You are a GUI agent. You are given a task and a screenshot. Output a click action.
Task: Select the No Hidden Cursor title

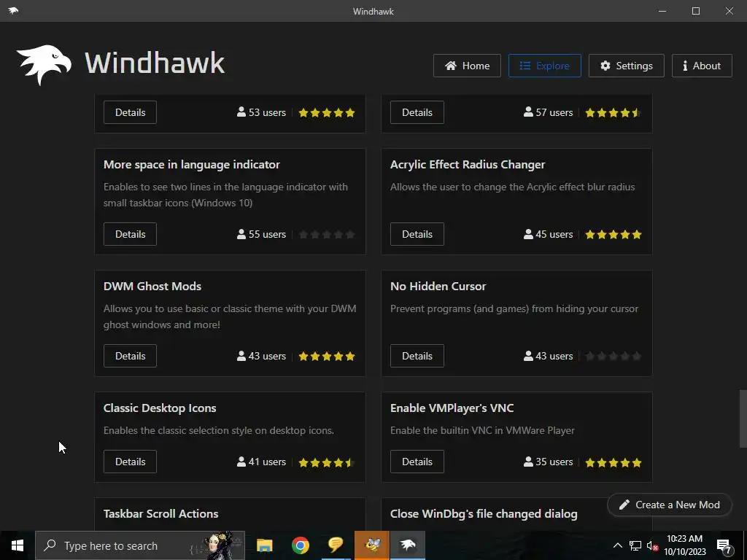tap(438, 286)
